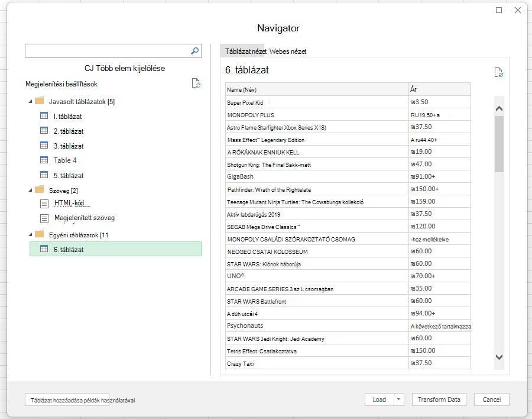Click the Load button
This screenshot has width=532, height=419.
pyautogui.click(x=379, y=399)
